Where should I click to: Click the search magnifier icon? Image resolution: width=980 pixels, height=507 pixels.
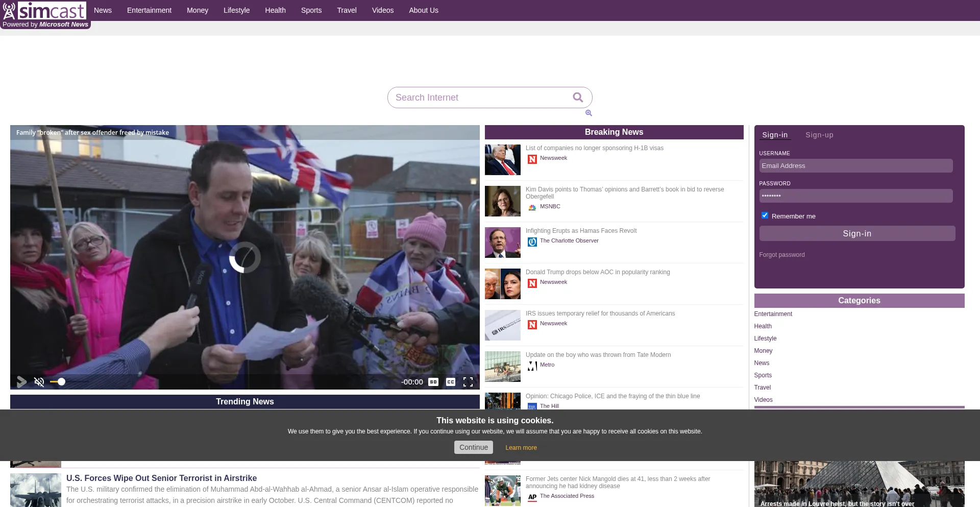point(578,98)
